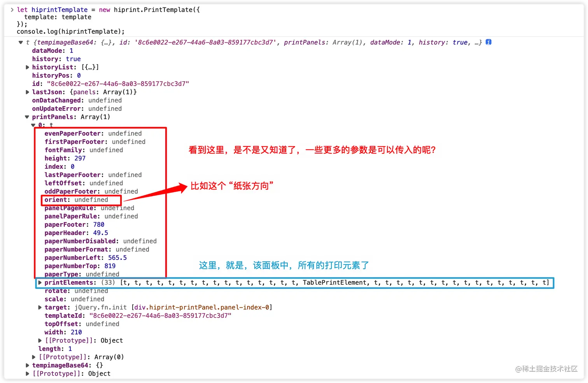Select the 'height: 297' row
Image resolution: width=588 pixels, height=383 pixels.
point(65,158)
